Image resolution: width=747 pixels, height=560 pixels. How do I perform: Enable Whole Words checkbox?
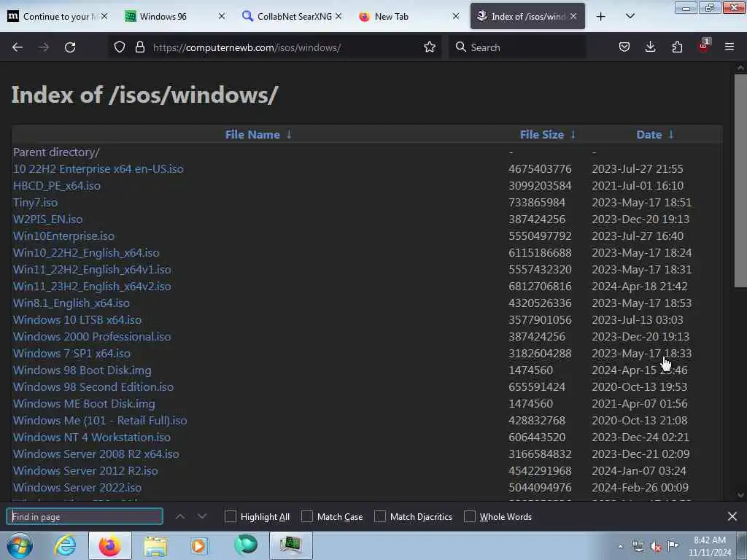pyautogui.click(x=470, y=517)
